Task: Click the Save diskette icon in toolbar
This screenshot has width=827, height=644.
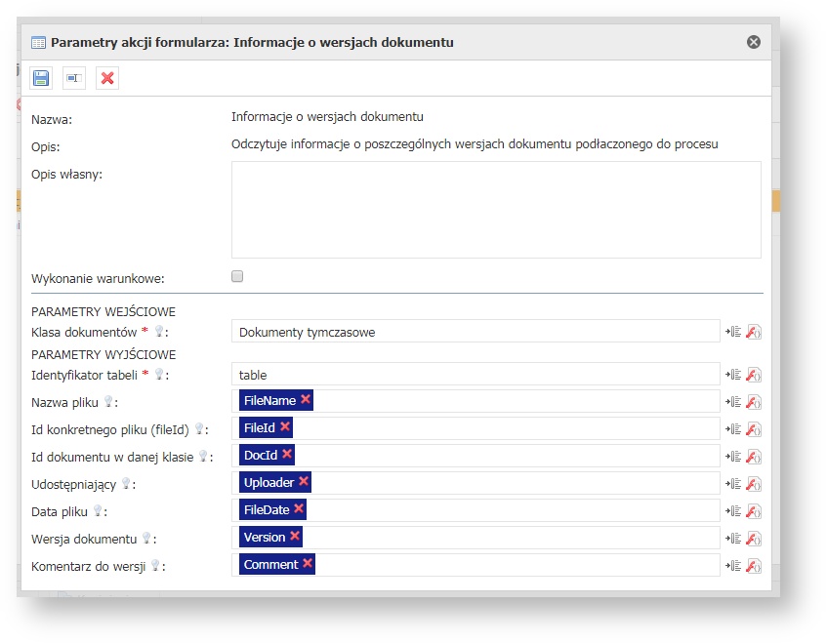Action: coord(41,78)
